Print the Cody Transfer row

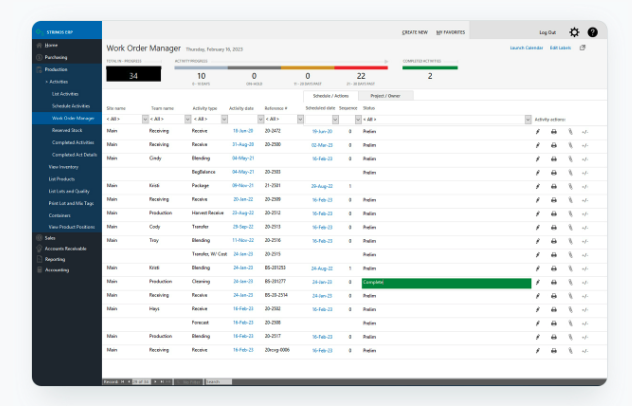tap(554, 227)
